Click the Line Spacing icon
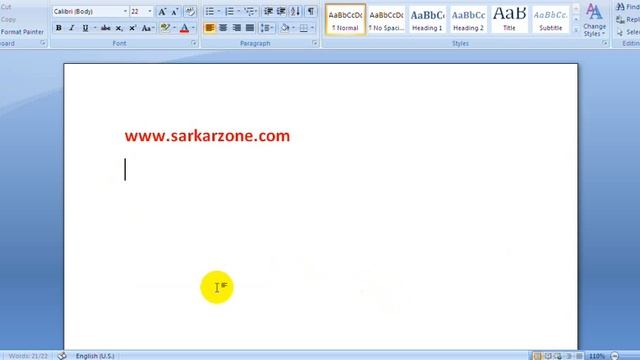Image resolution: width=640 pixels, height=360 pixels. tap(267, 28)
